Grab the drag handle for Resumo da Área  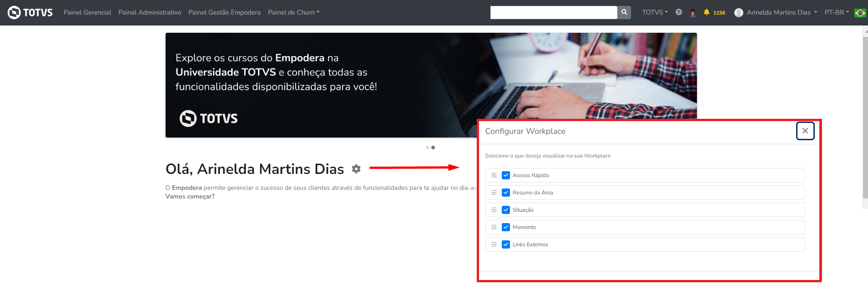[494, 193]
